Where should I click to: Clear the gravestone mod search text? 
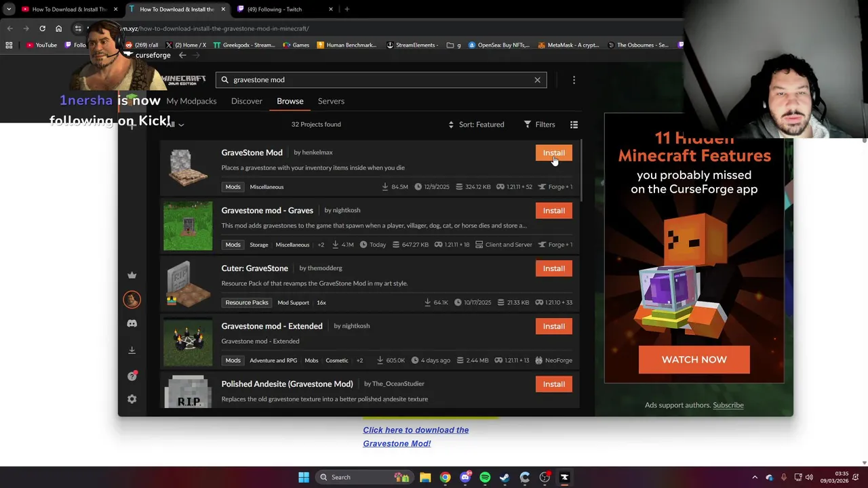[x=537, y=80]
